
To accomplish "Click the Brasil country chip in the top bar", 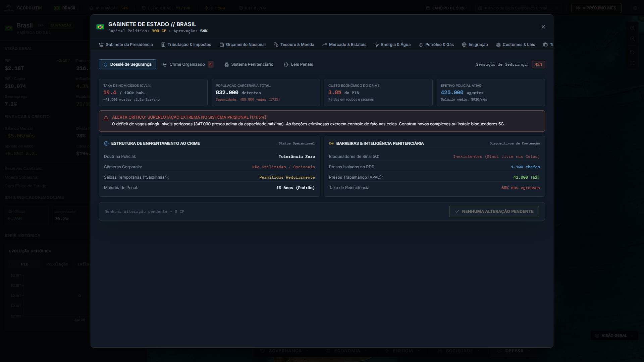I will click(65, 8).
